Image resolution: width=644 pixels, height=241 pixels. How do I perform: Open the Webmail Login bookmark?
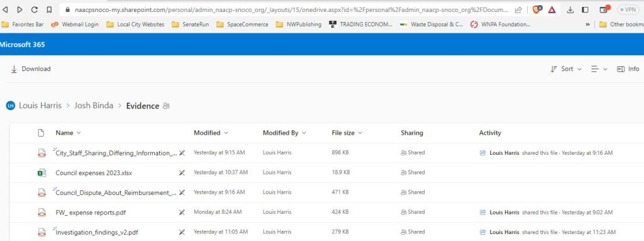coord(75,25)
